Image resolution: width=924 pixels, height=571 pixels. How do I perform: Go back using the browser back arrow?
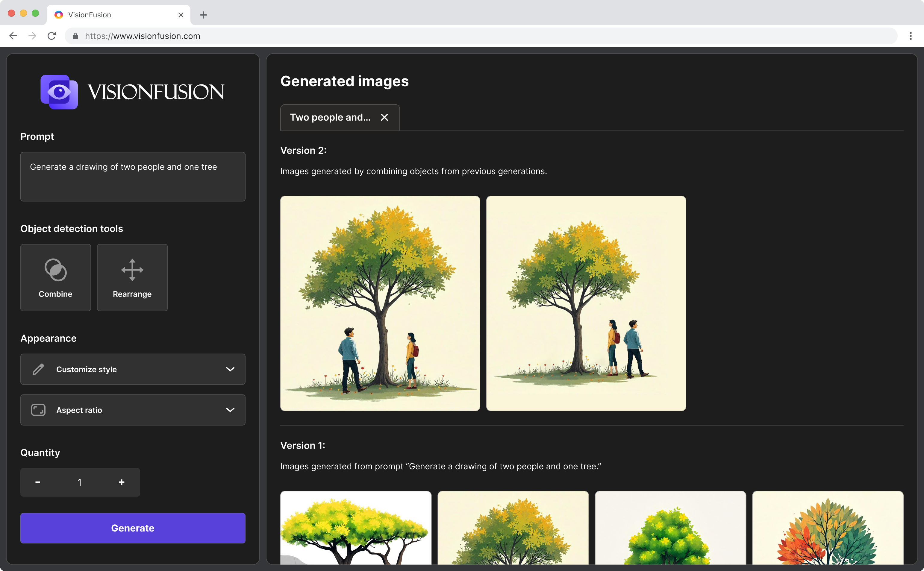point(13,36)
